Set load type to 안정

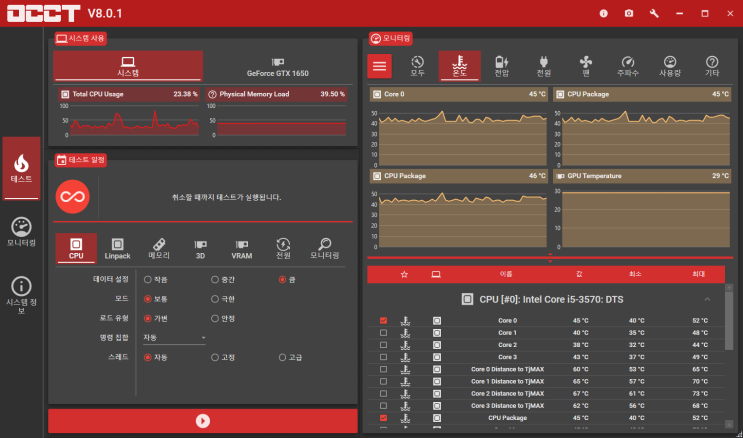click(215, 319)
